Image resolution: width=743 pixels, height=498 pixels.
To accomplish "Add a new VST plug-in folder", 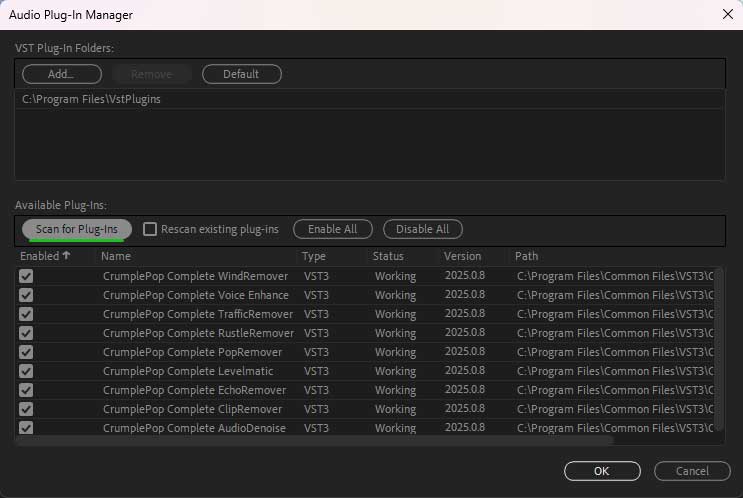I will click(x=61, y=74).
